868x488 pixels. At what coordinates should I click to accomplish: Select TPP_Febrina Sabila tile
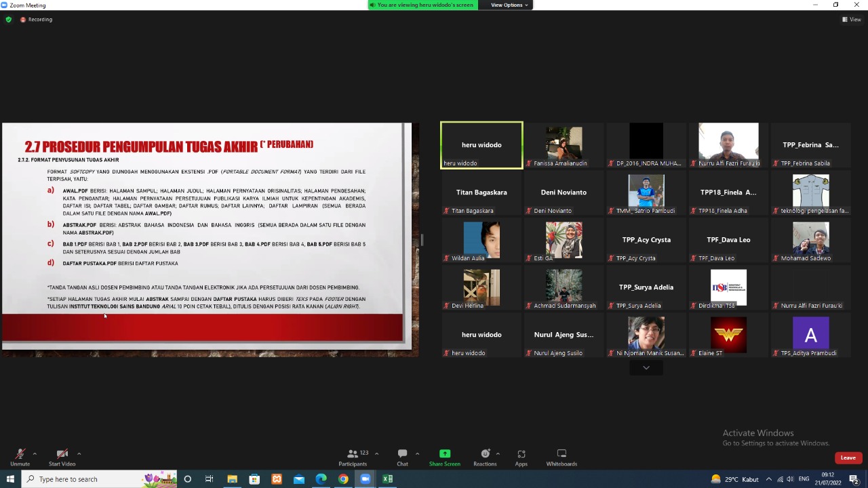coord(810,144)
